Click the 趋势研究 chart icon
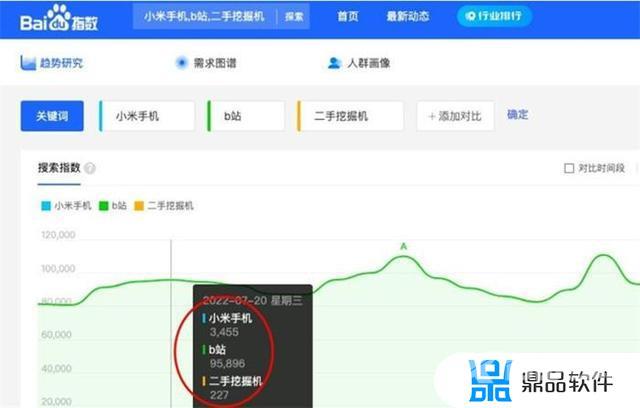This screenshot has height=408, width=640. pyautogui.click(x=28, y=63)
